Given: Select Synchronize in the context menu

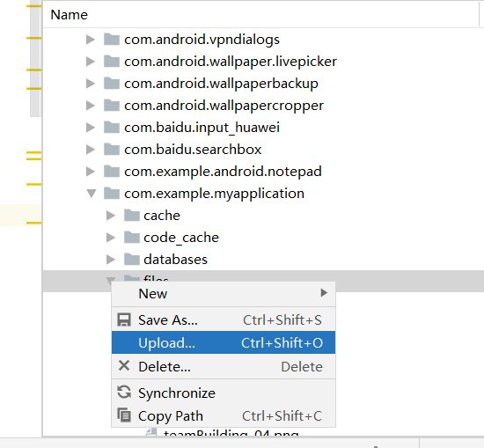Looking at the screenshot, I should 224,393.
